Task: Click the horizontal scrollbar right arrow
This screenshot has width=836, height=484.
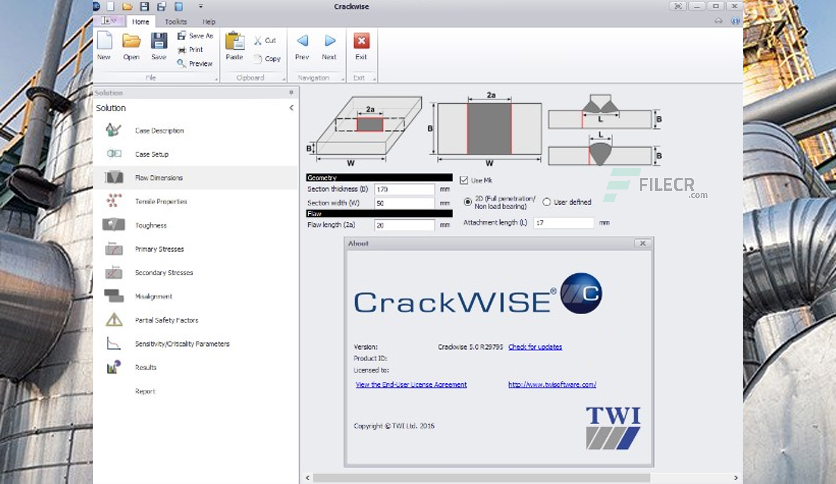Action: pos(736,478)
